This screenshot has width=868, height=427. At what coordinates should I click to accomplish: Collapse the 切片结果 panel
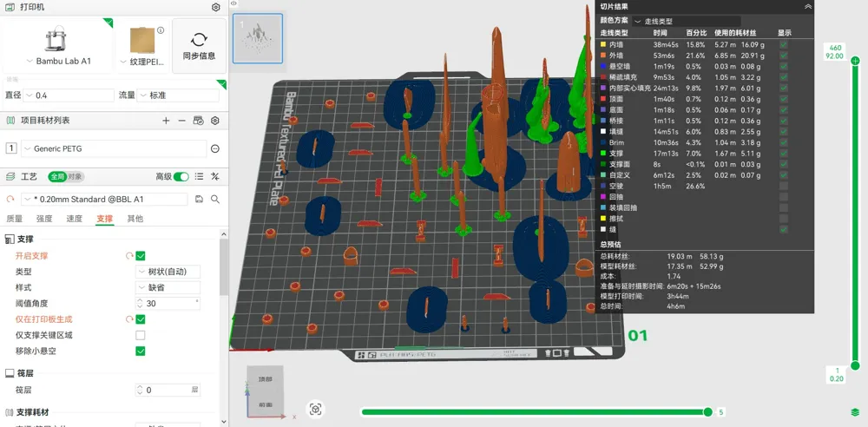coord(808,6)
